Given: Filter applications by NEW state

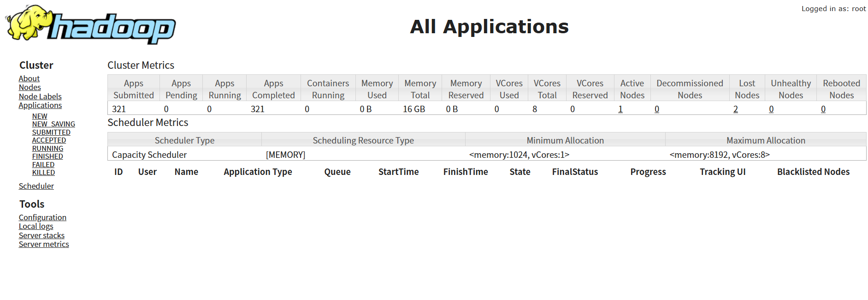Looking at the screenshot, I should click(40, 116).
